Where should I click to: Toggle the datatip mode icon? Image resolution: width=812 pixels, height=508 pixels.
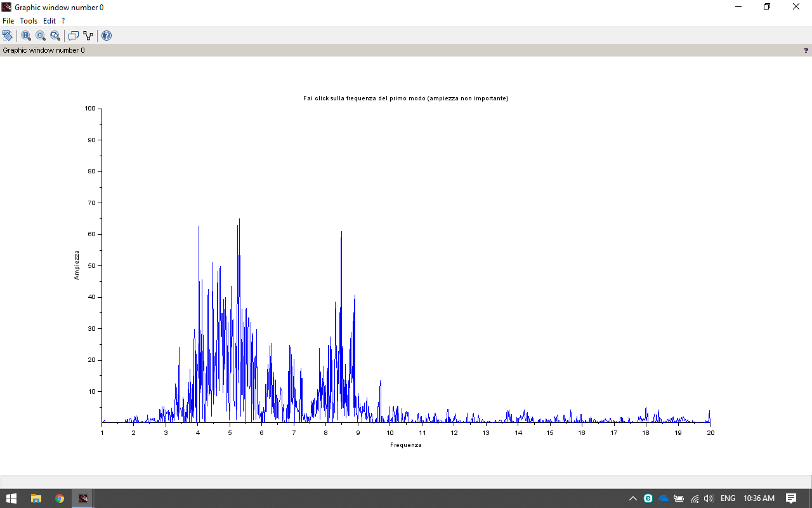74,36
